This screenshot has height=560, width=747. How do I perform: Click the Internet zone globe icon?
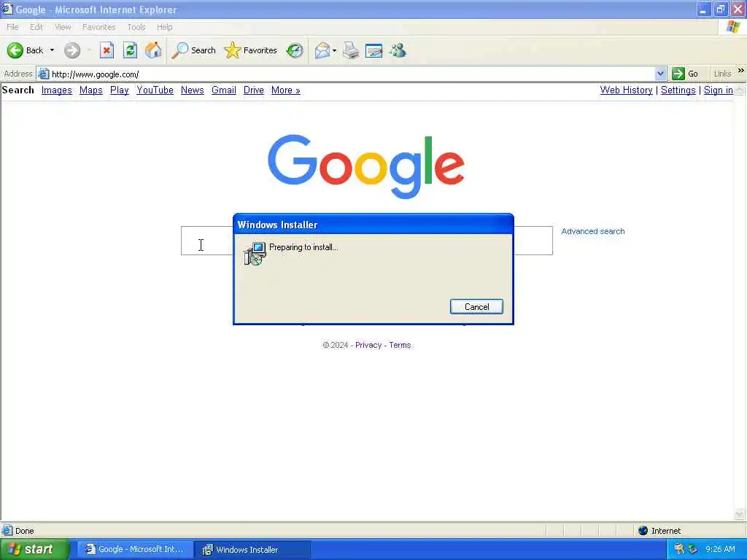(x=643, y=531)
